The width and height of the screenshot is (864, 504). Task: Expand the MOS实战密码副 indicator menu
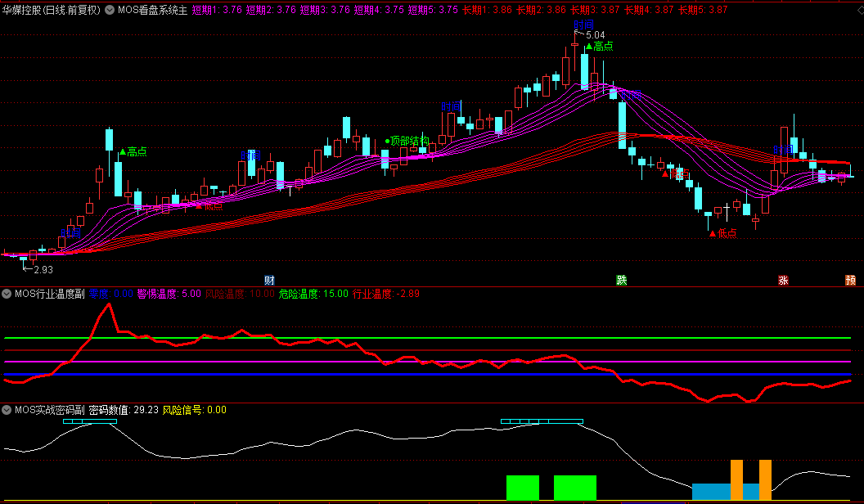pos(7,410)
